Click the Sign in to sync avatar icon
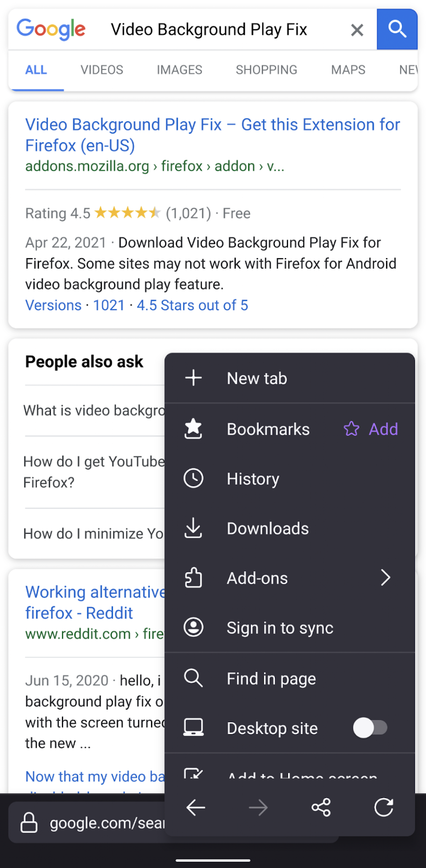The height and width of the screenshot is (868, 426). pos(193,627)
